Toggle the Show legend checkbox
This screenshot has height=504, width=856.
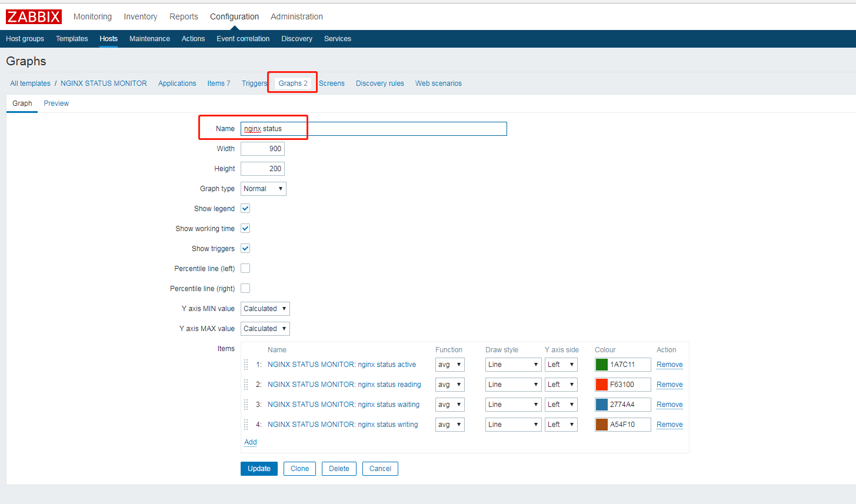click(x=245, y=208)
